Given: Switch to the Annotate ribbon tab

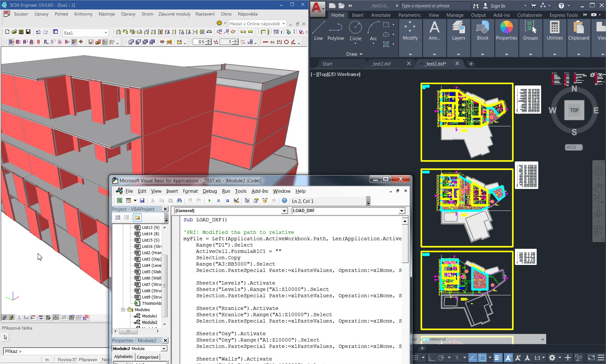Looking at the screenshot, I should (x=381, y=15).
